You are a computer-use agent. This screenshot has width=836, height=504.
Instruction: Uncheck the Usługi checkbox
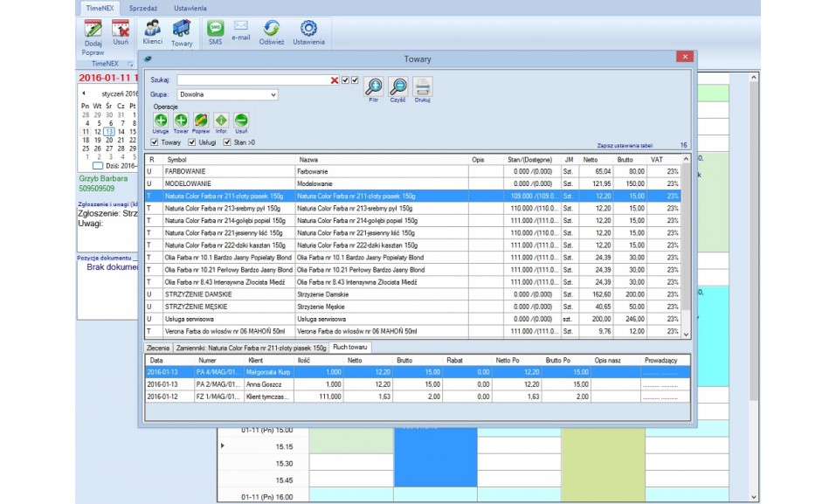coord(192,142)
